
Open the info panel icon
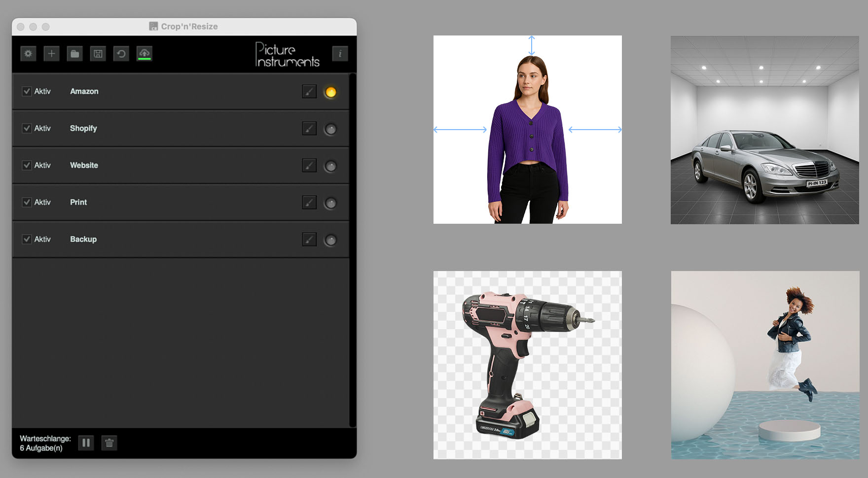pyautogui.click(x=340, y=54)
